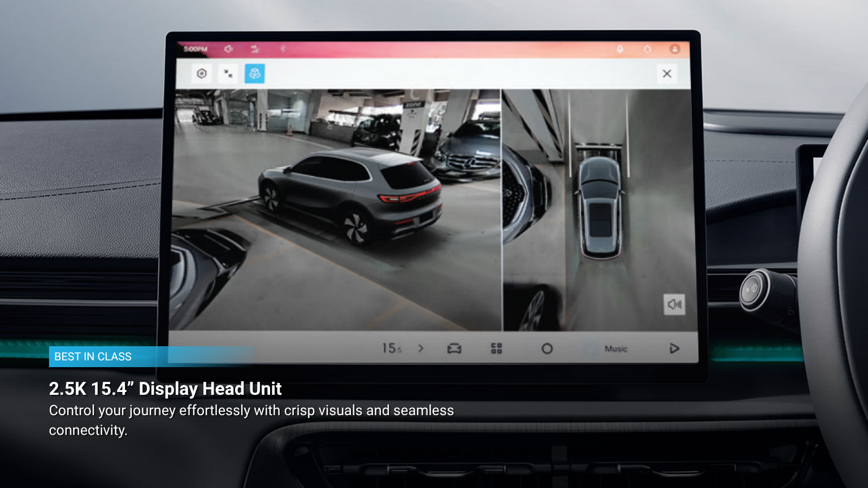Tap the 5:00PM clock
This screenshot has width=868, height=488.
pyautogui.click(x=196, y=49)
